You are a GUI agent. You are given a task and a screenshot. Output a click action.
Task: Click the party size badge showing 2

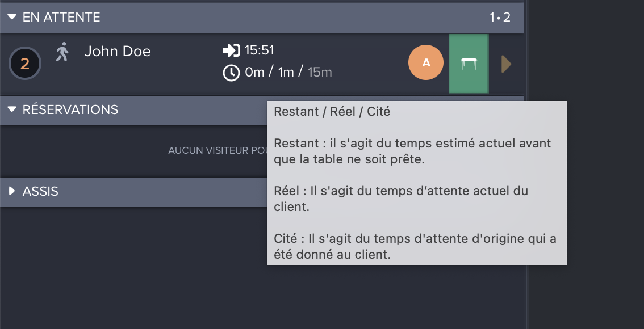point(24,64)
